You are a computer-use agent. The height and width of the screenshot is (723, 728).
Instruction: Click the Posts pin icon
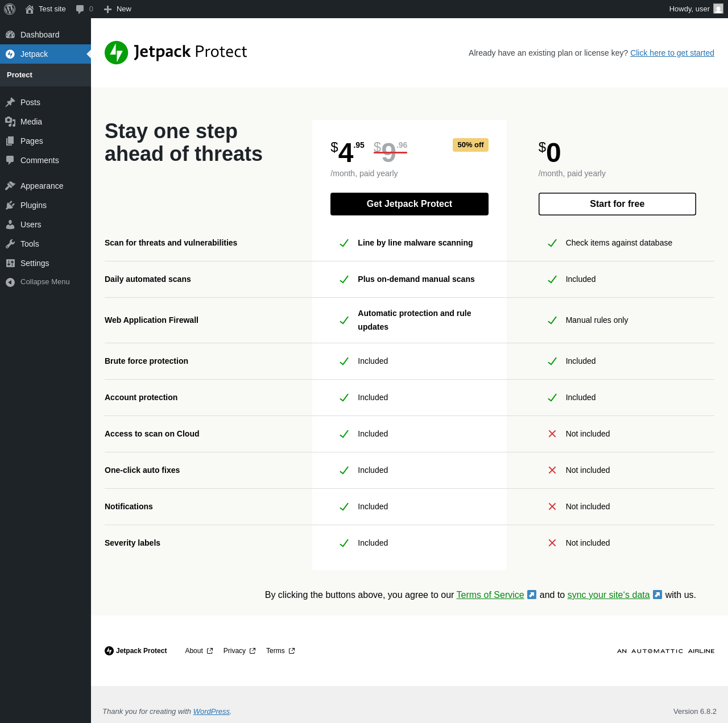10,102
